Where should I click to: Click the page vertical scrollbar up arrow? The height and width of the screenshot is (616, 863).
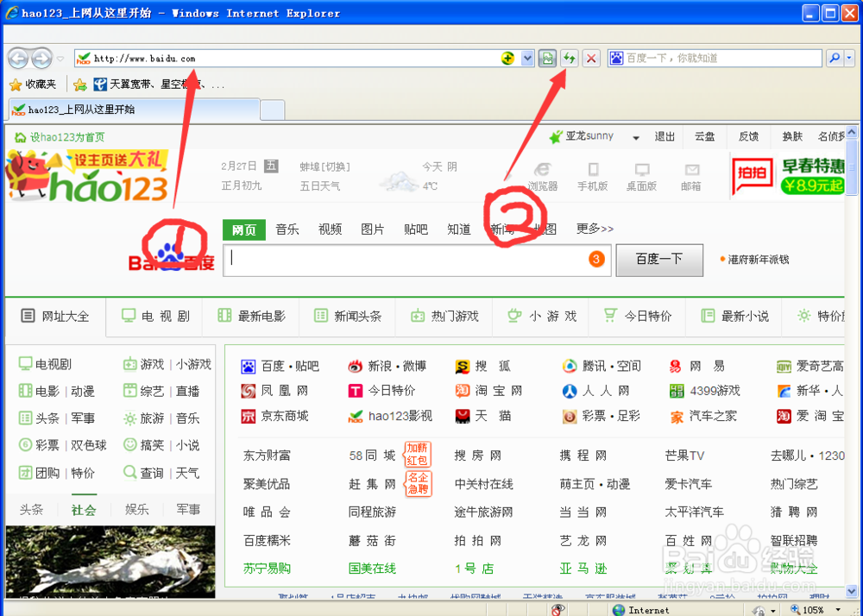852,132
